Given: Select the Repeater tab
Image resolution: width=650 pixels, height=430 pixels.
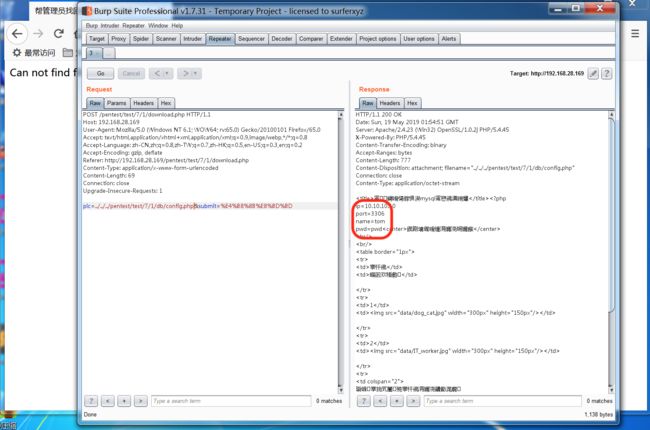Looking at the screenshot, I should pos(220,39).
